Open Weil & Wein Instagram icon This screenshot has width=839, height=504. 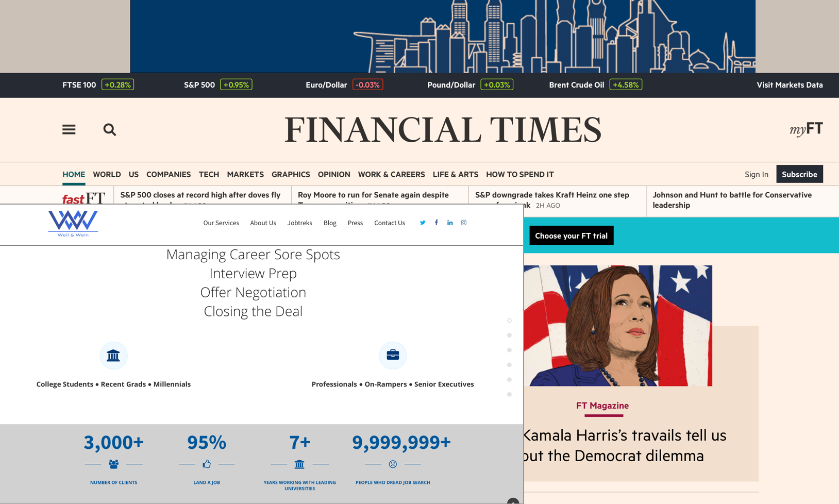click(x=464, y=223)
